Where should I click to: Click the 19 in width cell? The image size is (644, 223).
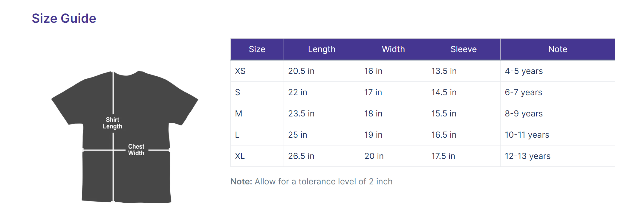393,135
